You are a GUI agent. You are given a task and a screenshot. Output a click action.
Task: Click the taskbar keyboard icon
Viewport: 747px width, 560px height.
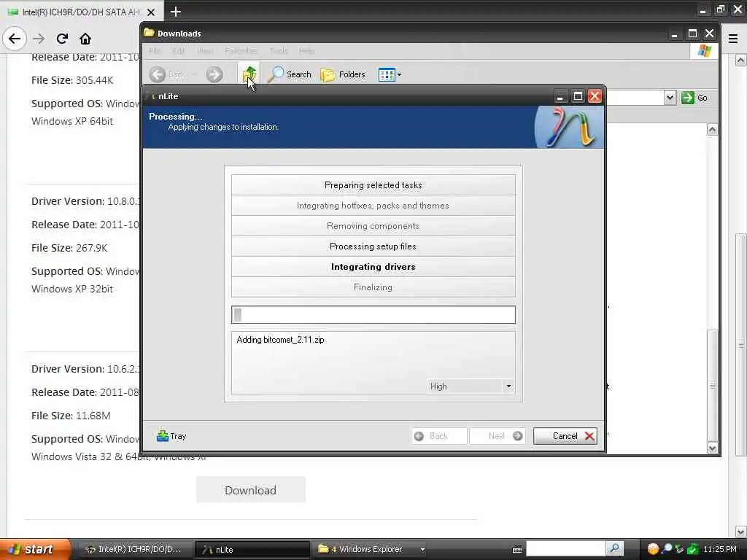pyautogui.click(x=517, y=550)
